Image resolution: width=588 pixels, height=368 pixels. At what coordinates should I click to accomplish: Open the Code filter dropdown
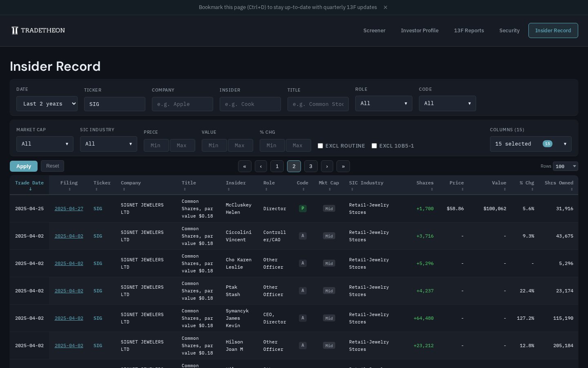coord(448,103)
